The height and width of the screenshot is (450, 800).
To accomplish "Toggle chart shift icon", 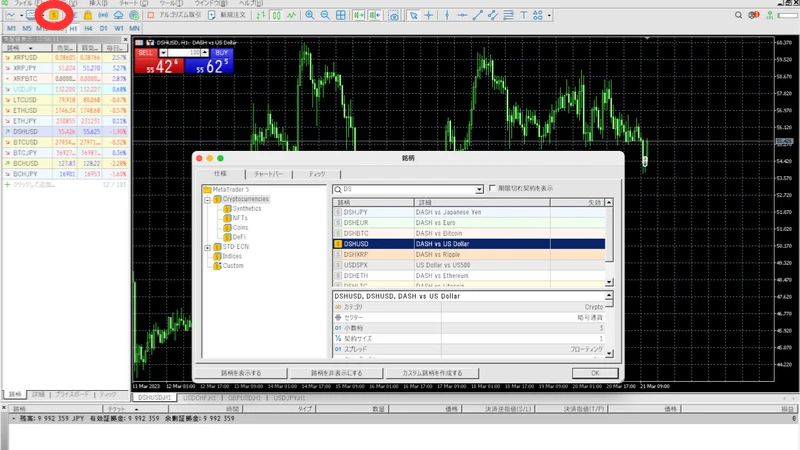I will tap(375, 15).
